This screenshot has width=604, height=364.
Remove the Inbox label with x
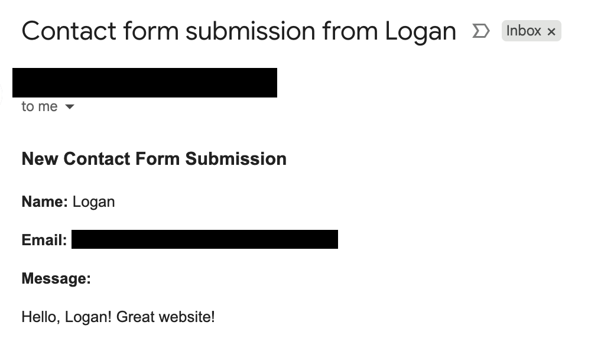551,32
